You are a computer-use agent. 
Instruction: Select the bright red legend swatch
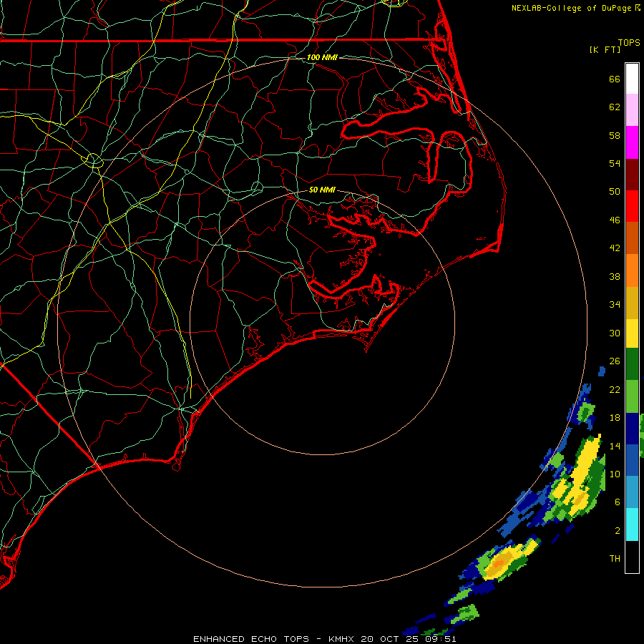pos(632,206)
